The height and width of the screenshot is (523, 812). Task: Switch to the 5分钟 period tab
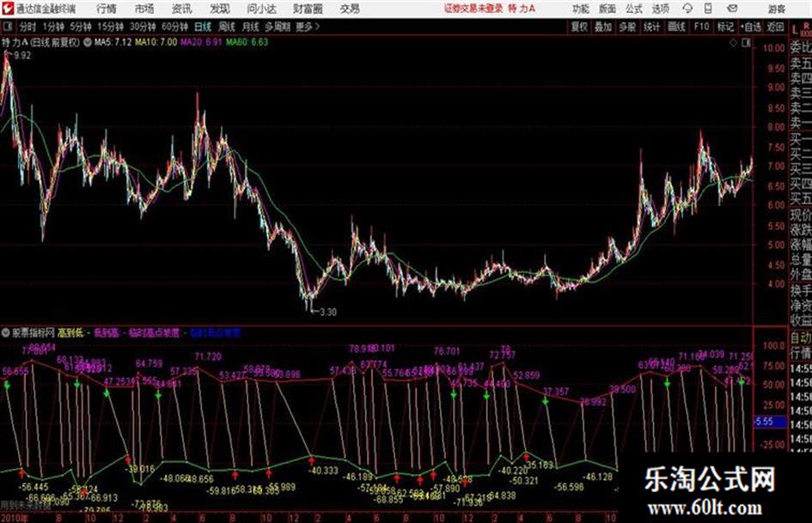click(x=81, y=27)
